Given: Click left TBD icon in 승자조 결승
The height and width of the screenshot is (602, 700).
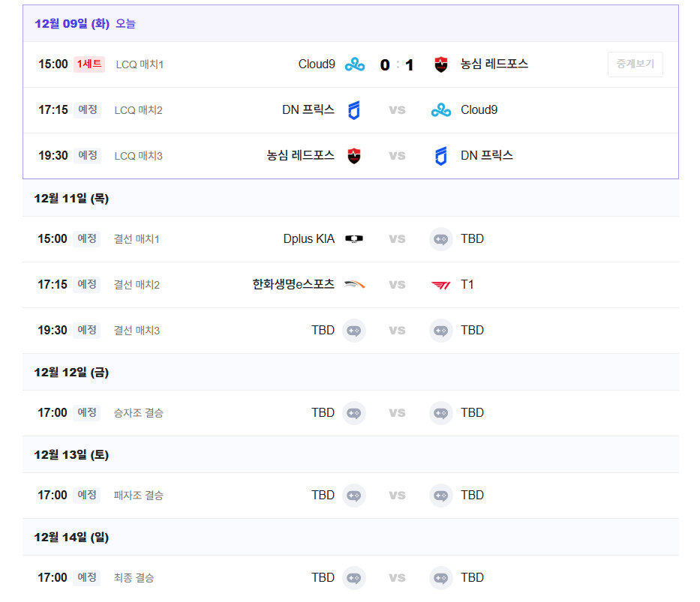Looking at the screenshot, I should click(354, 413).
